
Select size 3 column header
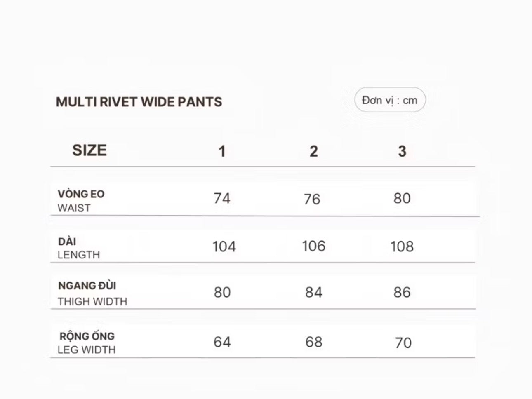pyautogui.click(x=402, y=151)
